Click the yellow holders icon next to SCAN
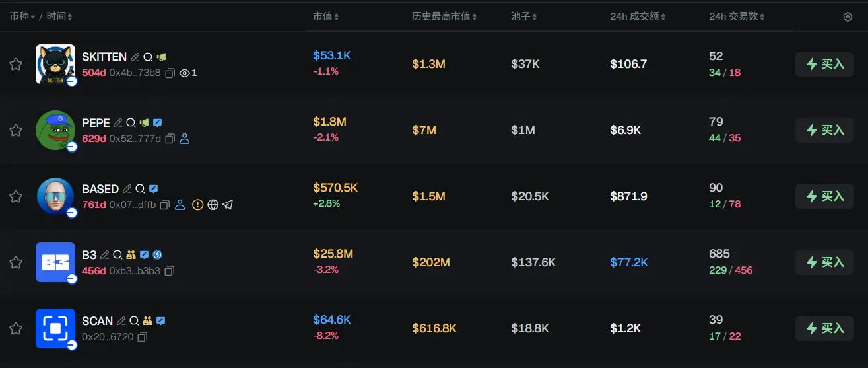Image resolution: width=868 pixels, height=368 pixels. coord(147,321)
